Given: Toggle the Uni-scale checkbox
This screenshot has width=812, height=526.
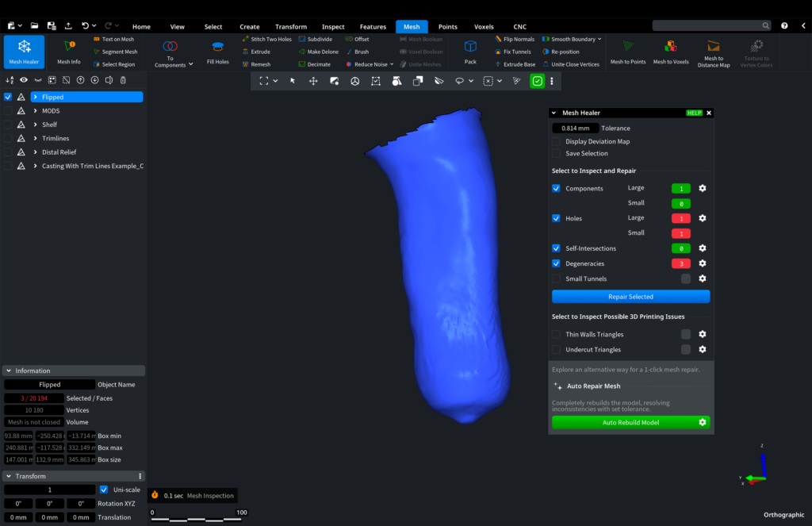Looking at the screenshot, I should tap(104, 490).
